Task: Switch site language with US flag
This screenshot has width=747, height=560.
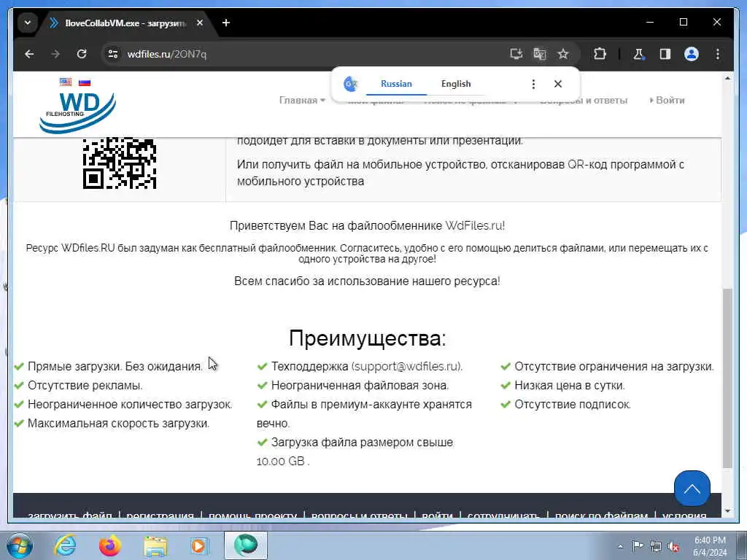Action: coord(66,82)
